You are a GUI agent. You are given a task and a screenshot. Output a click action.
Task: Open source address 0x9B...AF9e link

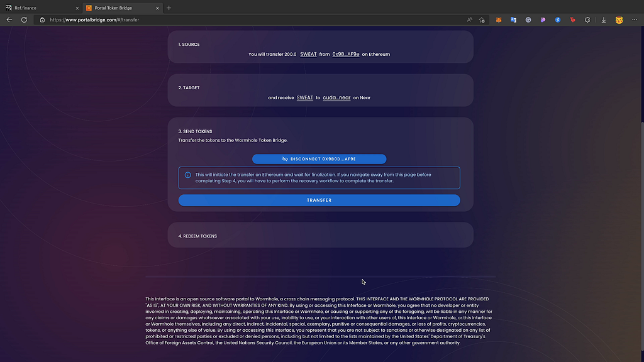click(345, 54)
